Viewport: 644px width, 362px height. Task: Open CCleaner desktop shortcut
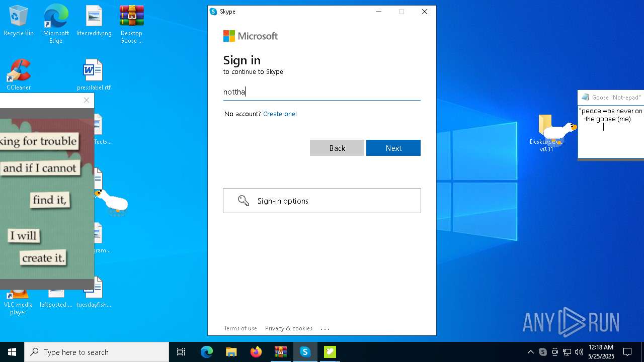coord(19,75)
